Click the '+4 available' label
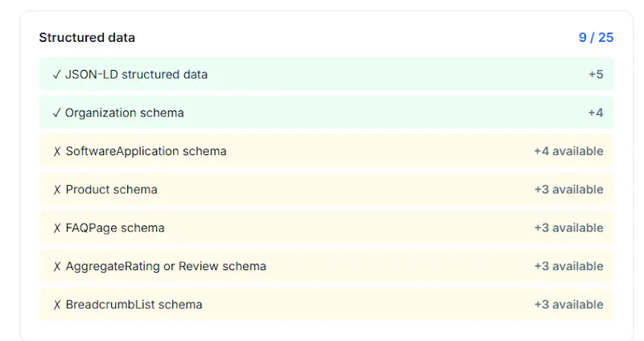The image size is (644, 341). [569, 151]
